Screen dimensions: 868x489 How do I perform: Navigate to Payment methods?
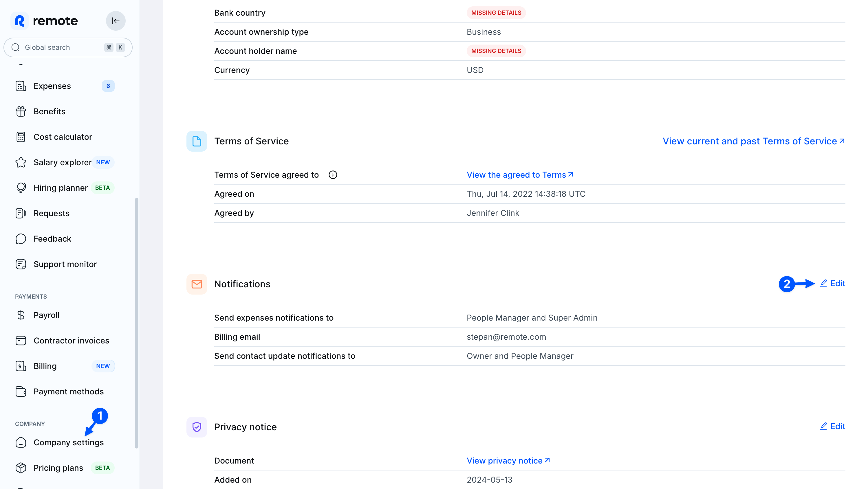(68, 392)
